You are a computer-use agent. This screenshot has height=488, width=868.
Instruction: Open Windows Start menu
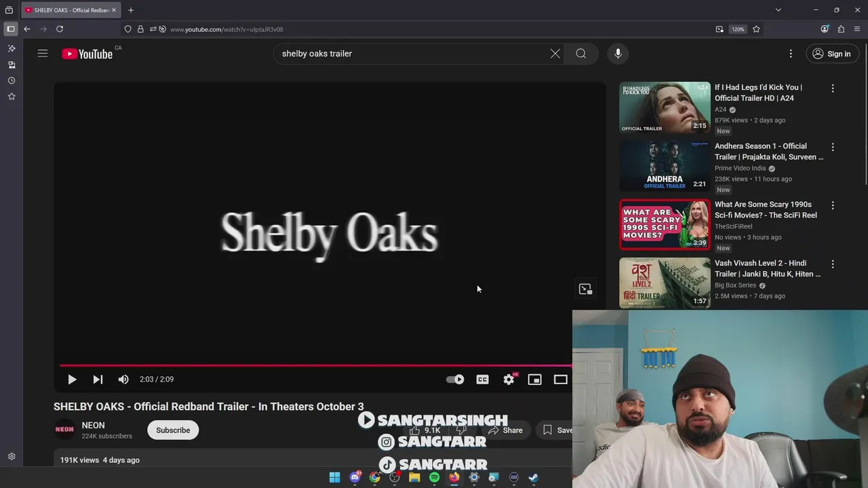[334, 478]
